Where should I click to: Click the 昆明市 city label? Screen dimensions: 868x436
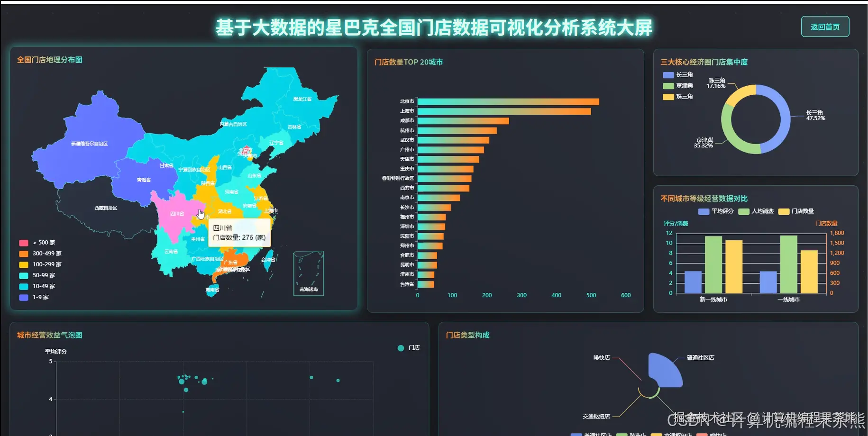(407, 265)
